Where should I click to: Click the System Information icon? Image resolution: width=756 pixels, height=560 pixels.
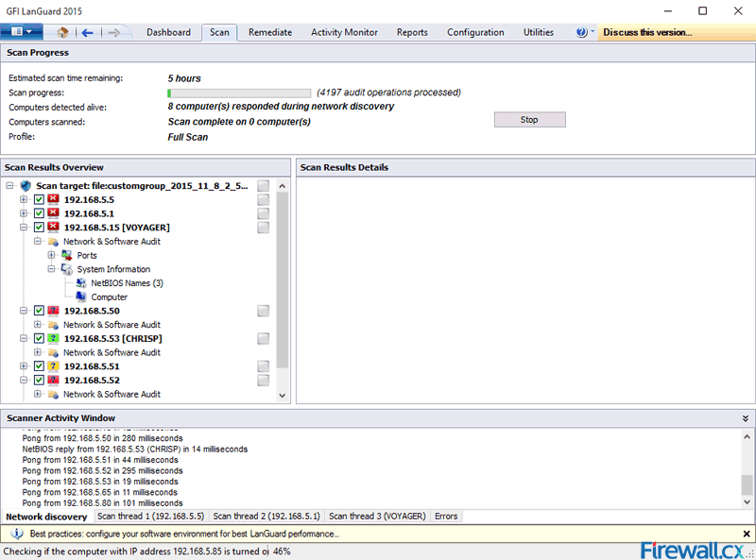67,269
